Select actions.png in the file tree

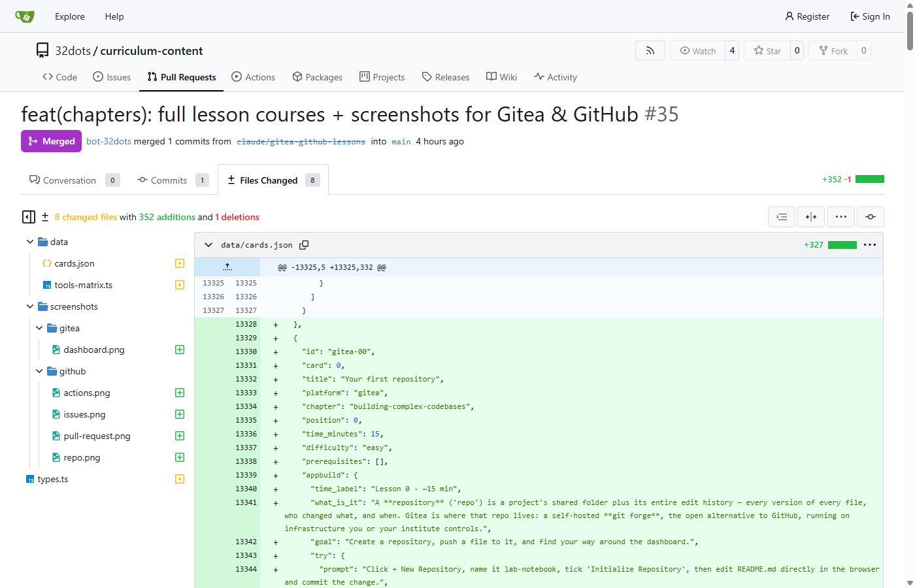(86, 393)
